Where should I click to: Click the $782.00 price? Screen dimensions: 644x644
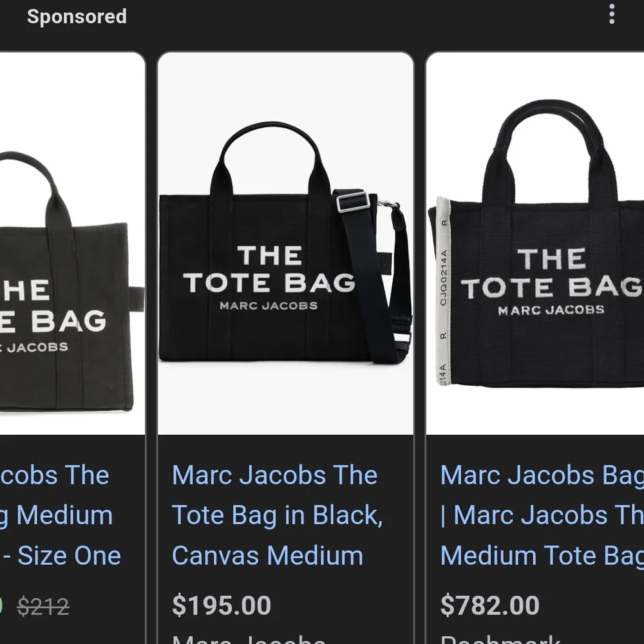click(x=489, y=605)
